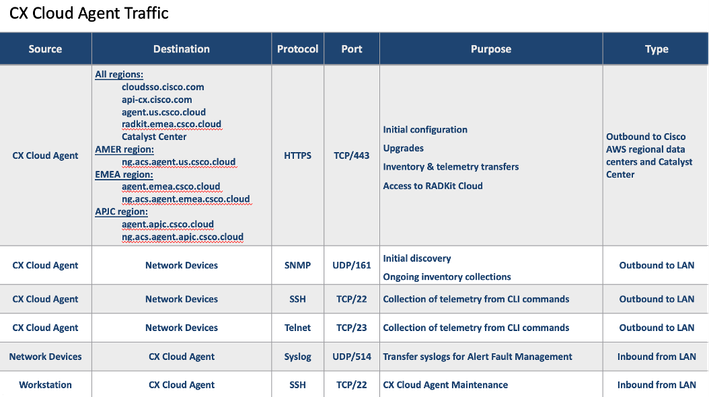The image size is (709, 397).
Task: Click the "EMEA region:" heading
Action: 124,175
